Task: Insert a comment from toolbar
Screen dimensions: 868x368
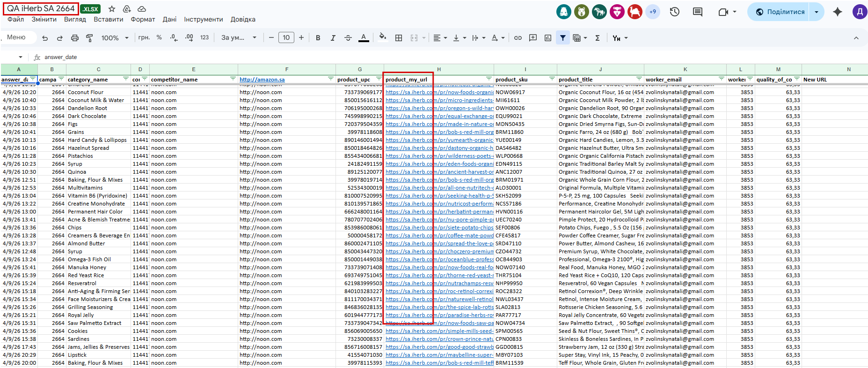Action: (x=533, y=38)
